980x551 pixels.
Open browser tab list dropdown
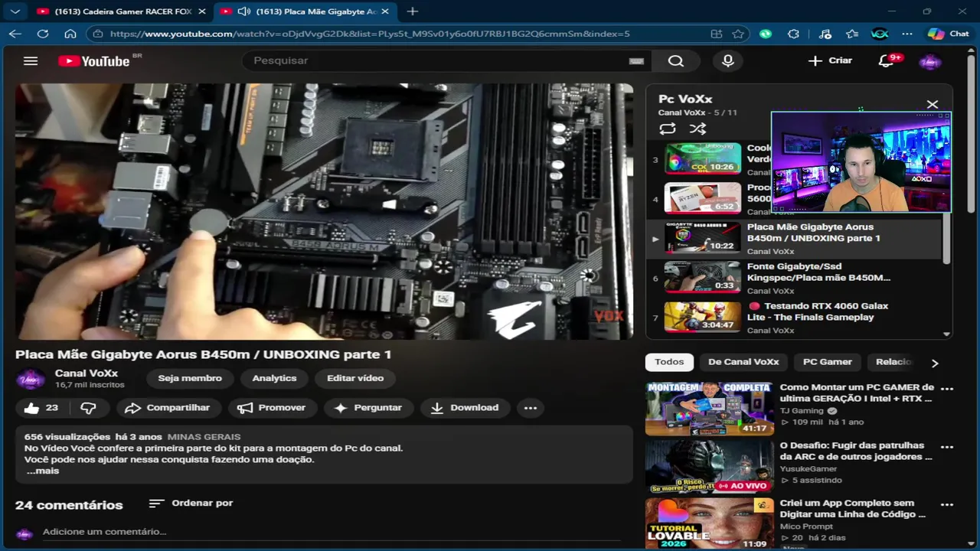15,11
